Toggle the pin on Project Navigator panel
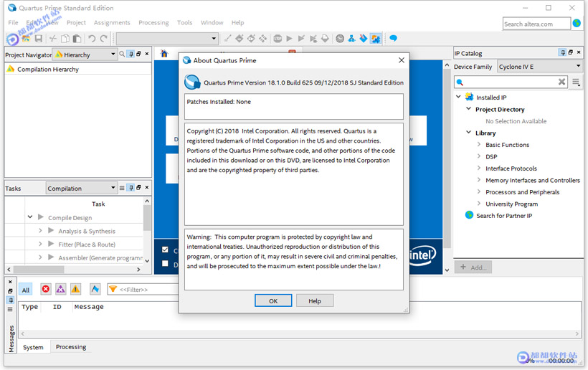Screen dimensions: 588x370 coord(131,54)
